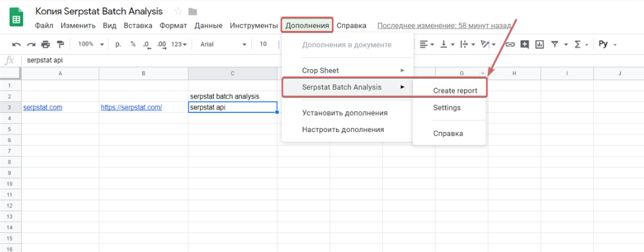The image size is (644, 252).
Task: Click the horizontal align icon
Action: pyautogui.click(x=423, y=44)
